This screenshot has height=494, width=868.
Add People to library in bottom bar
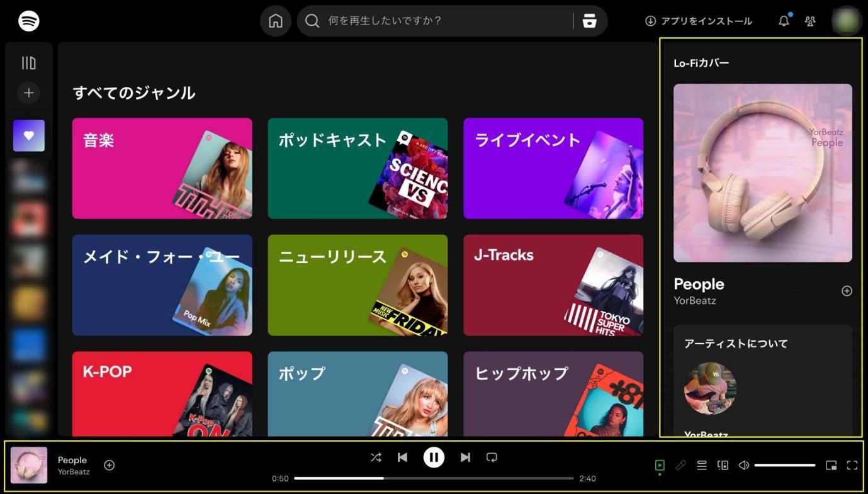110,465
